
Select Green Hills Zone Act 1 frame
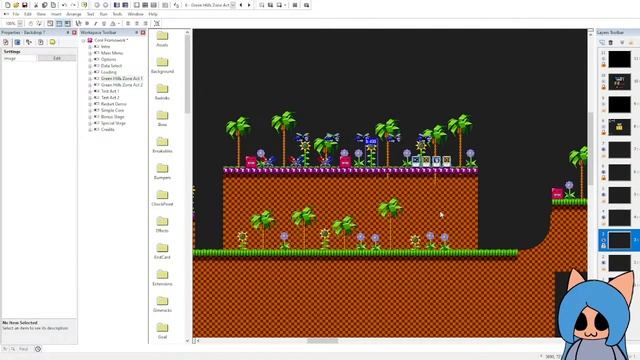[122, 78]
